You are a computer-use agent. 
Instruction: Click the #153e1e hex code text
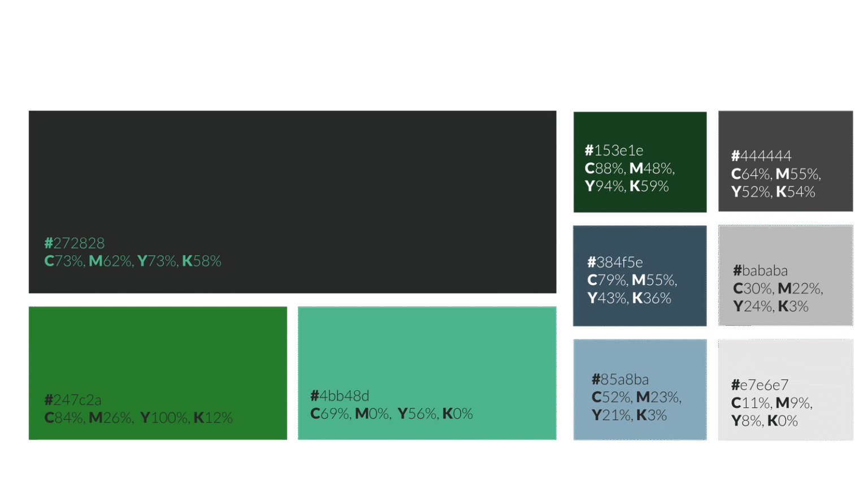click(614, 150)
